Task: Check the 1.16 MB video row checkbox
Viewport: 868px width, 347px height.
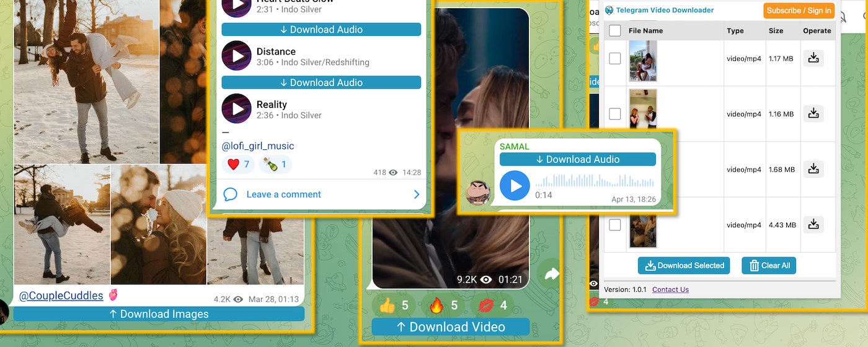Action: (614, 114)
